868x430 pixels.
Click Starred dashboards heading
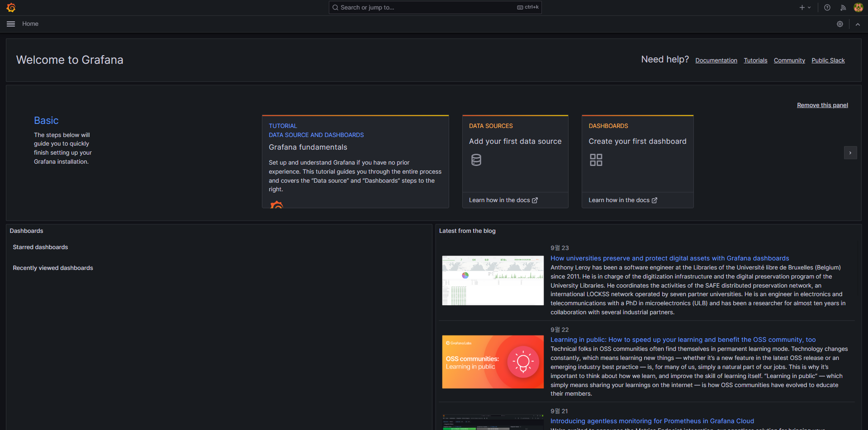click(x=40, y=247)
